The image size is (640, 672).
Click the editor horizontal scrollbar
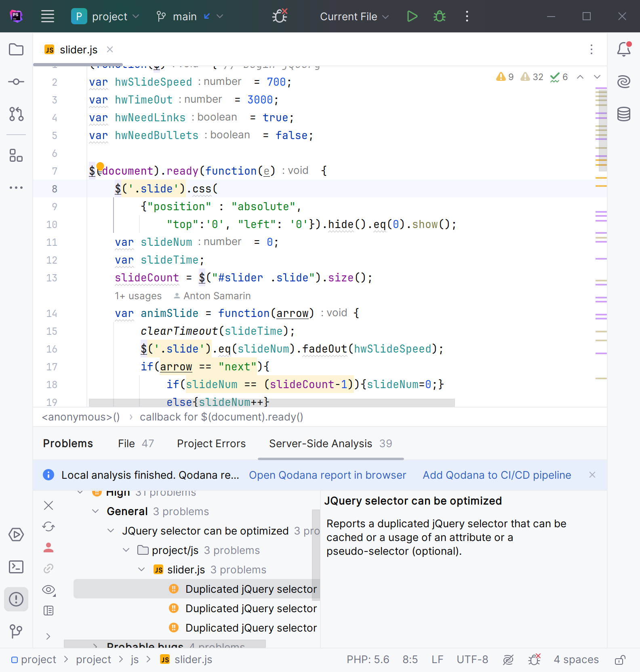[x=272, y=403]
